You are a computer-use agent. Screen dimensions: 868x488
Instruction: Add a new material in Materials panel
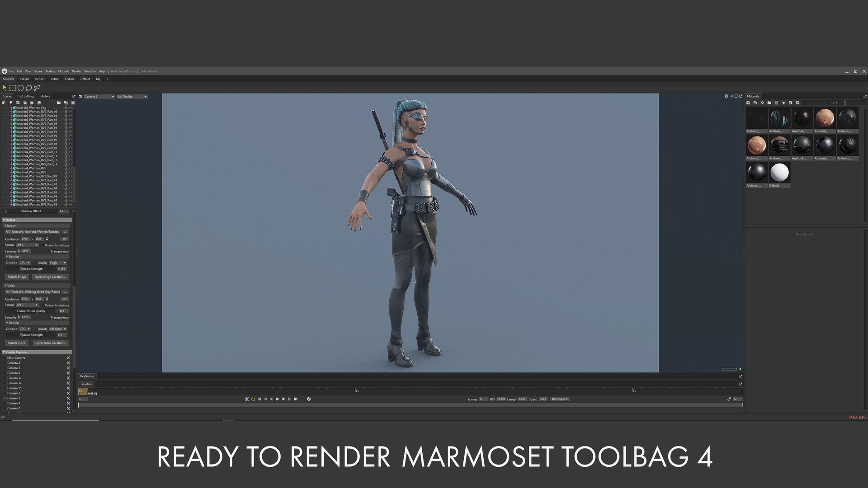click(748, 103)
